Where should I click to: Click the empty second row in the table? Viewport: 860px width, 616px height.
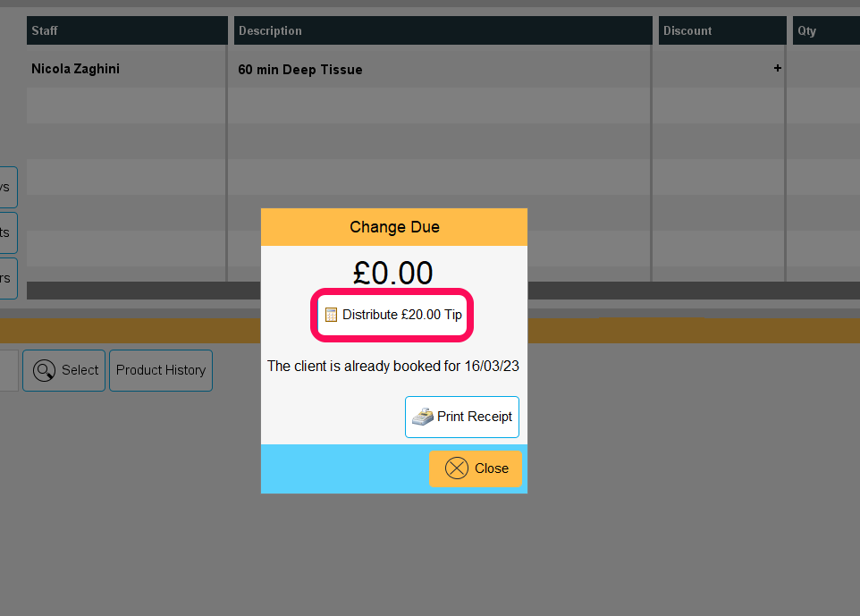tap(443, 105)
